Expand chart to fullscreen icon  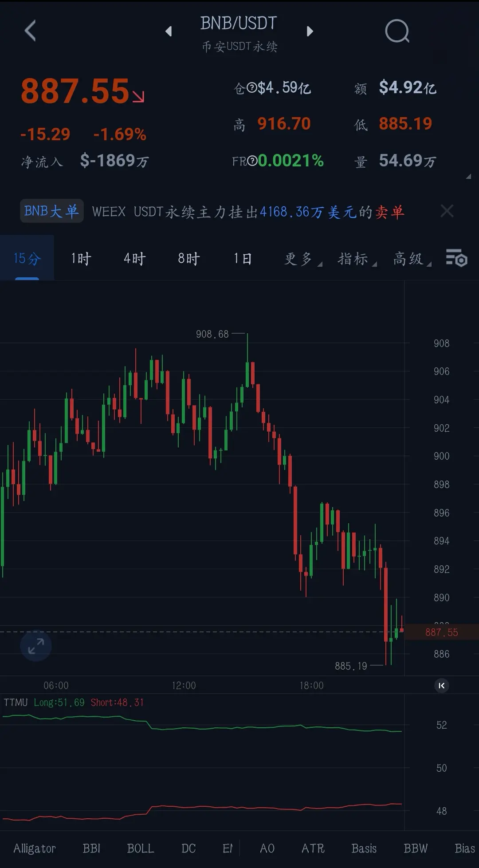point(36,646)
